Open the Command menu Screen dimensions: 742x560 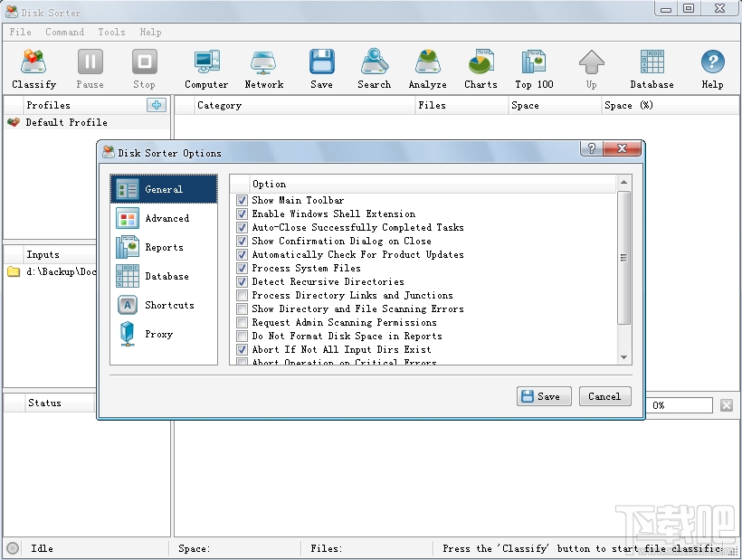(x=65, y=32)
